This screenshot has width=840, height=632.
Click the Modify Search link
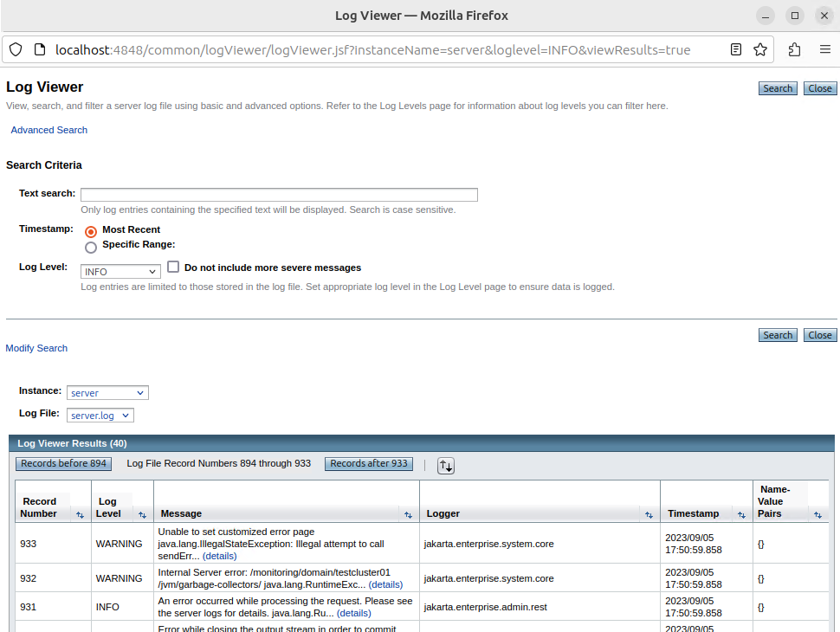click(x=36, y=348)
